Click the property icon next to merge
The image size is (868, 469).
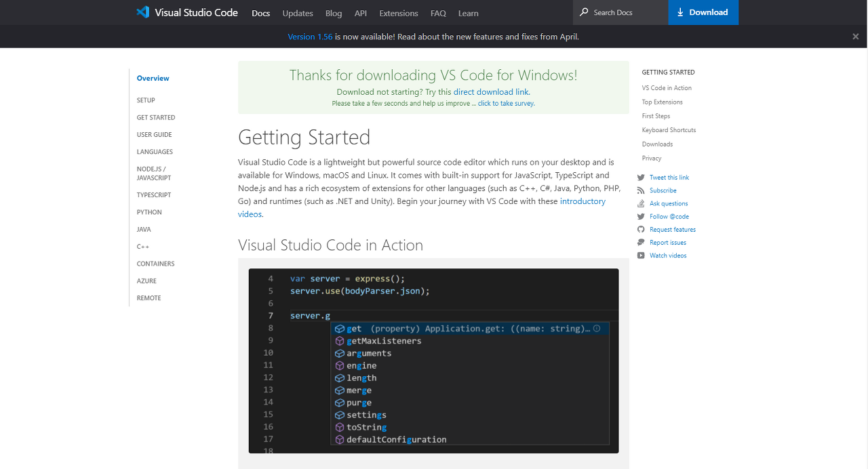[340, 390]
